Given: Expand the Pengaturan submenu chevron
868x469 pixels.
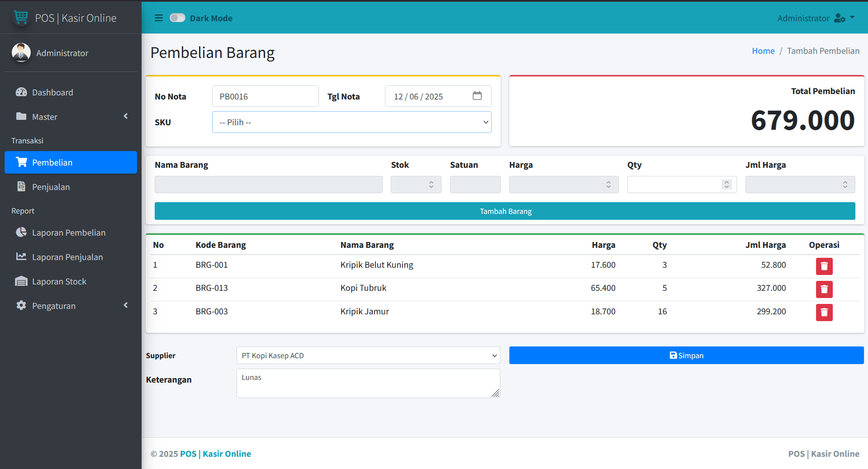Looking at the screenshot, I should pyautogui.click(x=126, y=305).
